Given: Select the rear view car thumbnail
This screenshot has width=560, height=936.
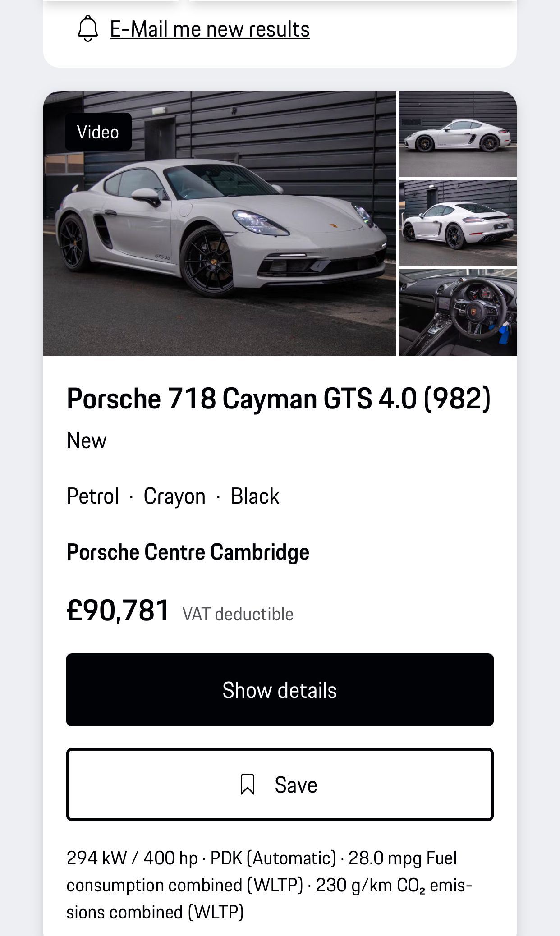Looking at the screenshot, I should [458, 223].
